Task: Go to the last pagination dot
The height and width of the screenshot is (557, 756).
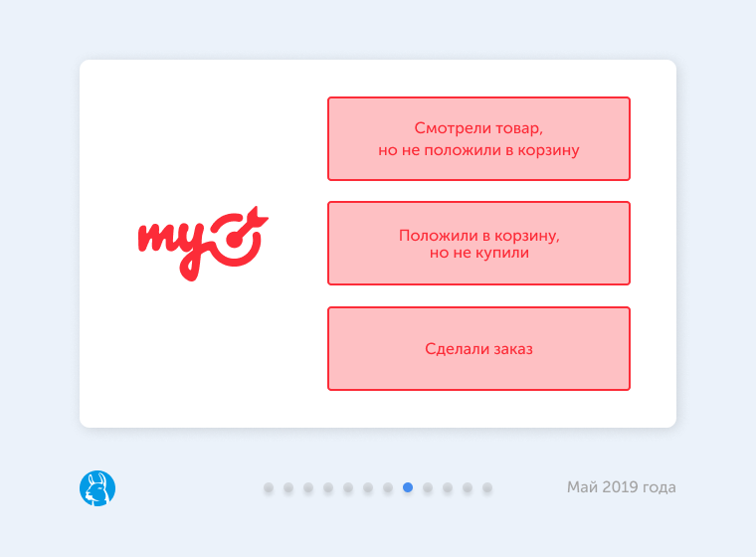Action: pyautogui.click(x=487, y=487)
